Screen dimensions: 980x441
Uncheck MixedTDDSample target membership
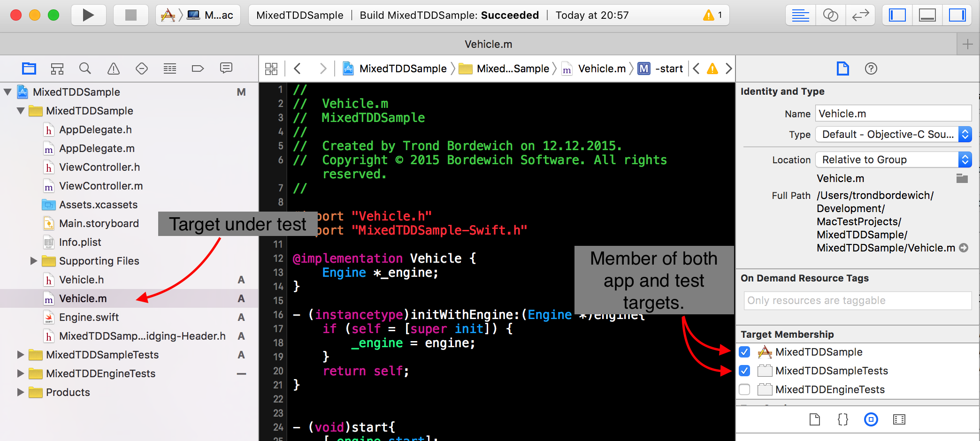click(x=744, y=352)
